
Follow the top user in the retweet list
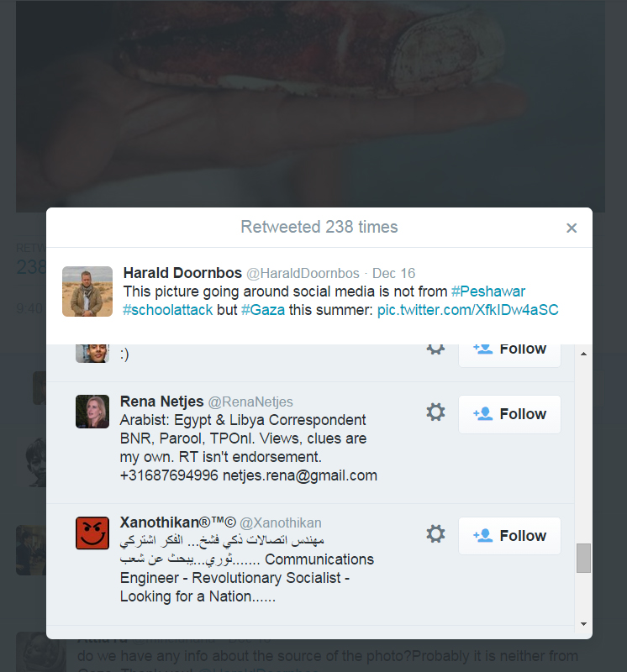click(x=509, y=348)
